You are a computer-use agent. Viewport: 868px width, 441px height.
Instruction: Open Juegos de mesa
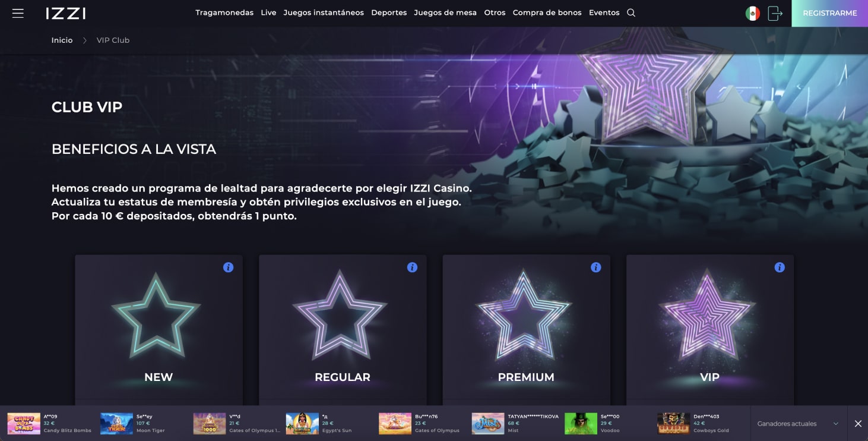[x=445, y=12]
